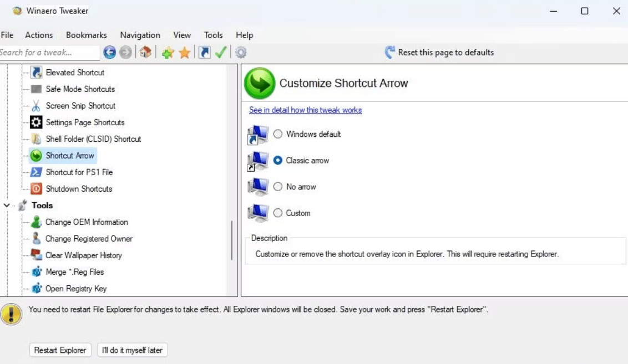Click the Clear Wallpaper History icon
Image resolution: width=628 pixels, height=364 pixels.
36,255
